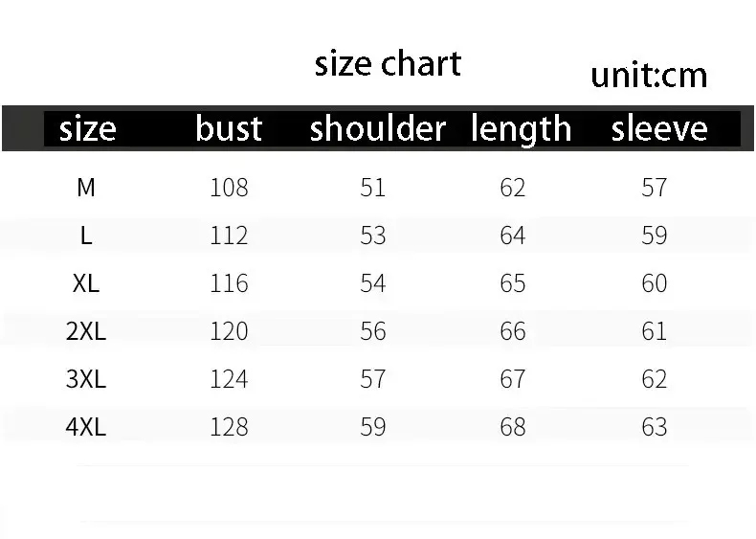Click the 'length' column header
The width and height of the screenshot is (756, 539).
521,128
